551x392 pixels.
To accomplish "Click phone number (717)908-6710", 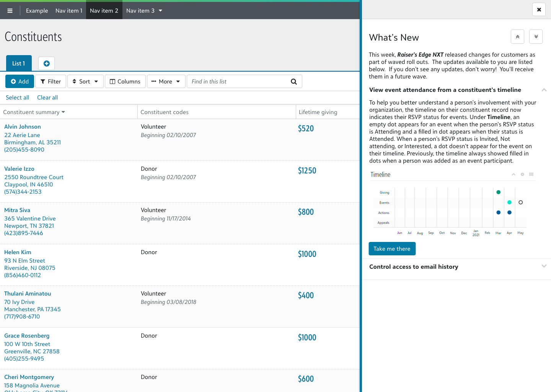I will [22, 317].
